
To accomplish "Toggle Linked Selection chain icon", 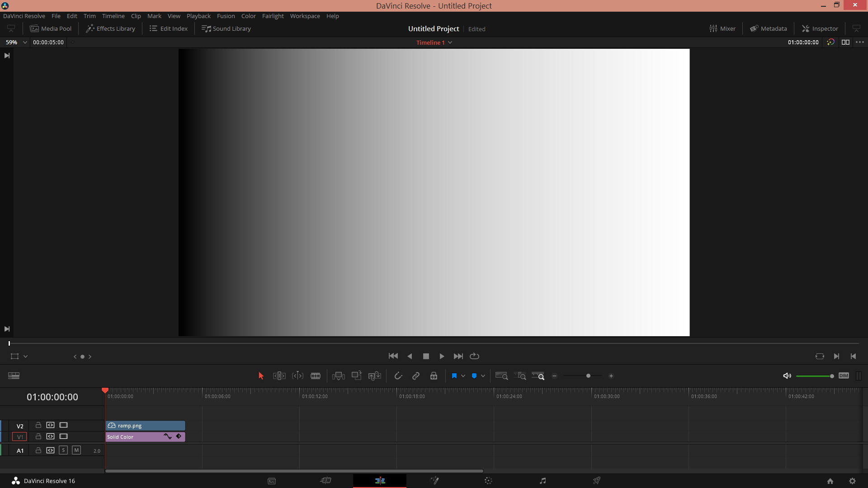I will [x=416, y=376].
